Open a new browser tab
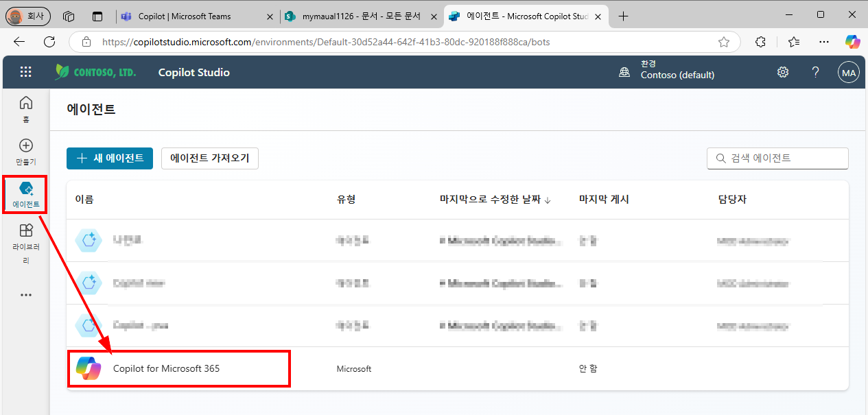868x415 pixels. tap(623, 16)
